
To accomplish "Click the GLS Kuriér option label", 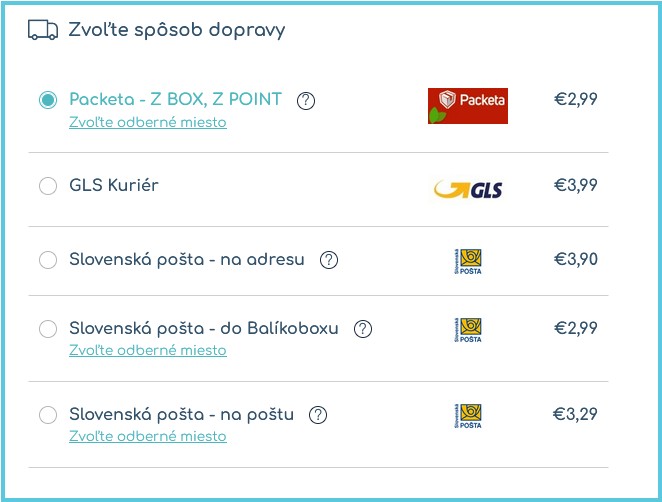I will [114, 185].
